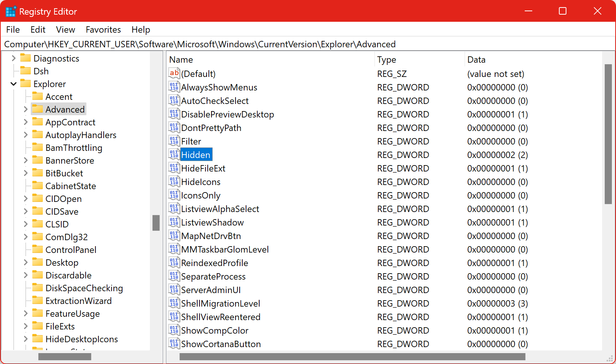Open the View menu
This screenshot has height=364, width=616.
click(x=65, y=29)
